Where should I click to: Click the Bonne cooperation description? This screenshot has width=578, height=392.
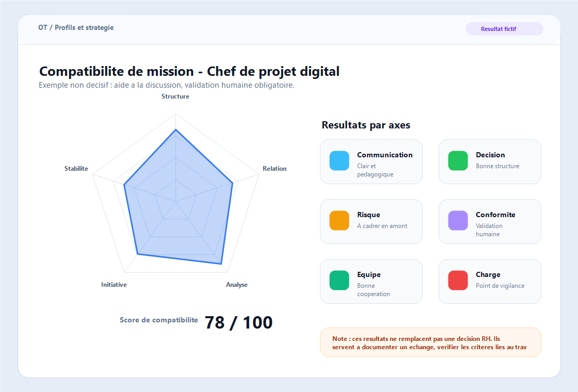[x=374, y=289]
